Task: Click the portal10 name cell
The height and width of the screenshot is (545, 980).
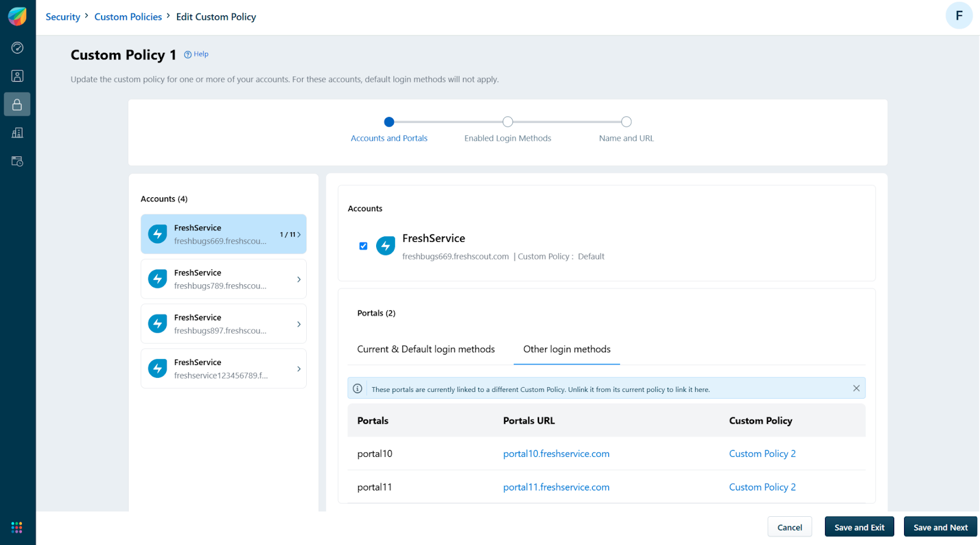Action: [375, 454]
